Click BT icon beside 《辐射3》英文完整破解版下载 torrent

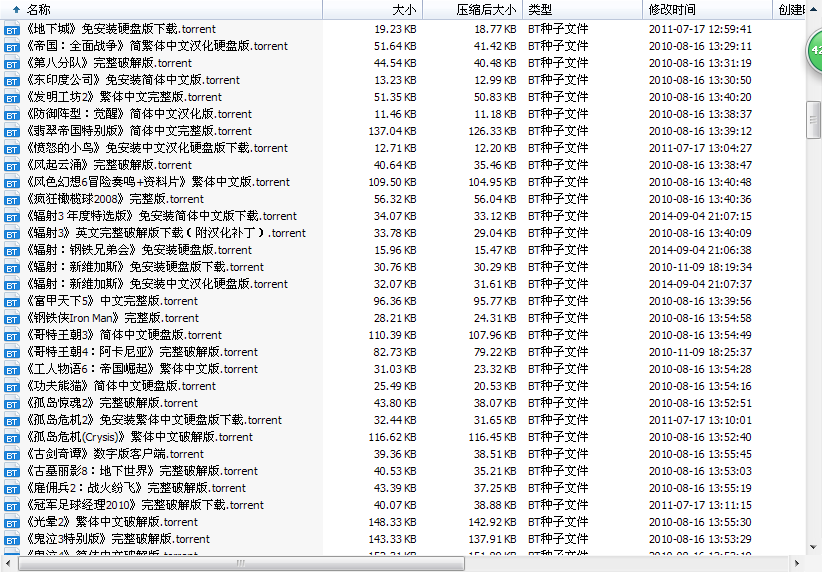[12, 233]
